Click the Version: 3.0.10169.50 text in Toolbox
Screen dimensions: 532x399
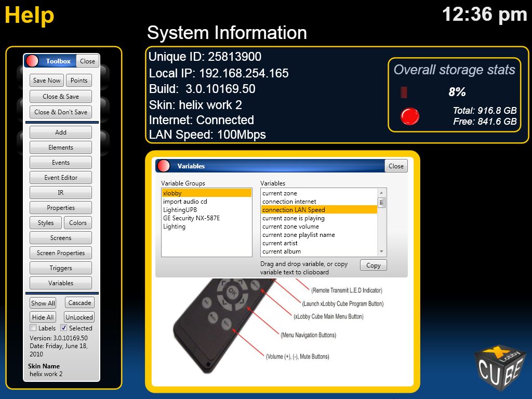click(58, 338)
